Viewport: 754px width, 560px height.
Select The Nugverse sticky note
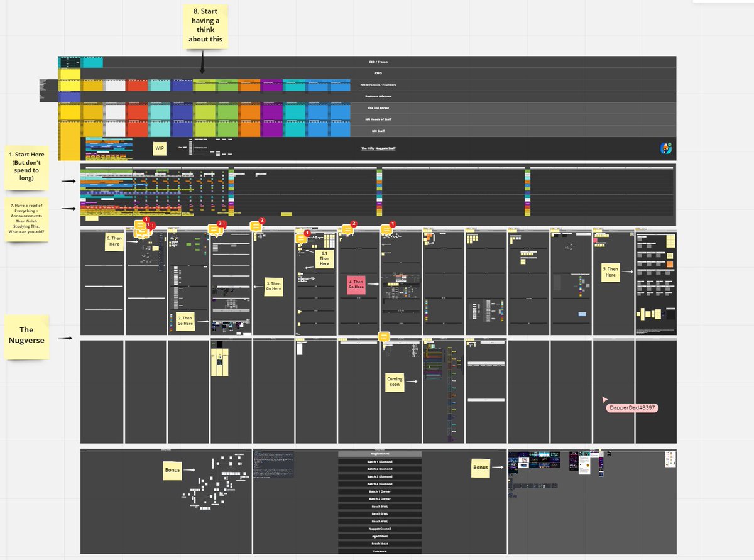26,338
